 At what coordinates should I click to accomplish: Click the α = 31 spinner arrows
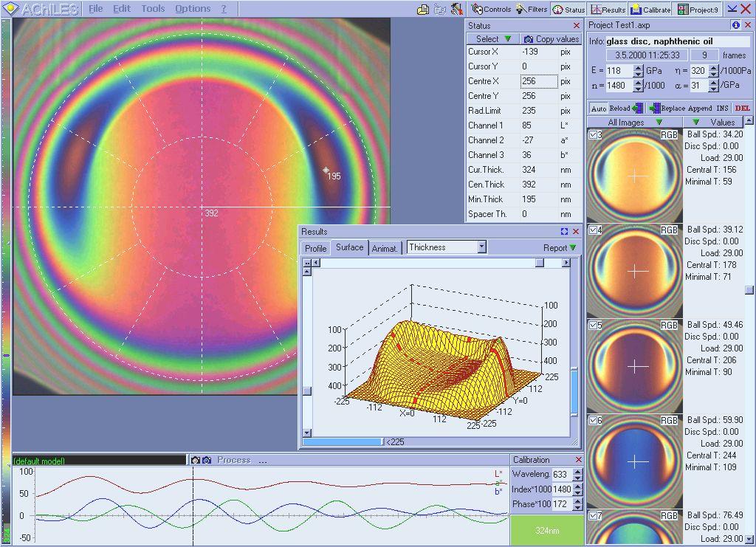714,86
